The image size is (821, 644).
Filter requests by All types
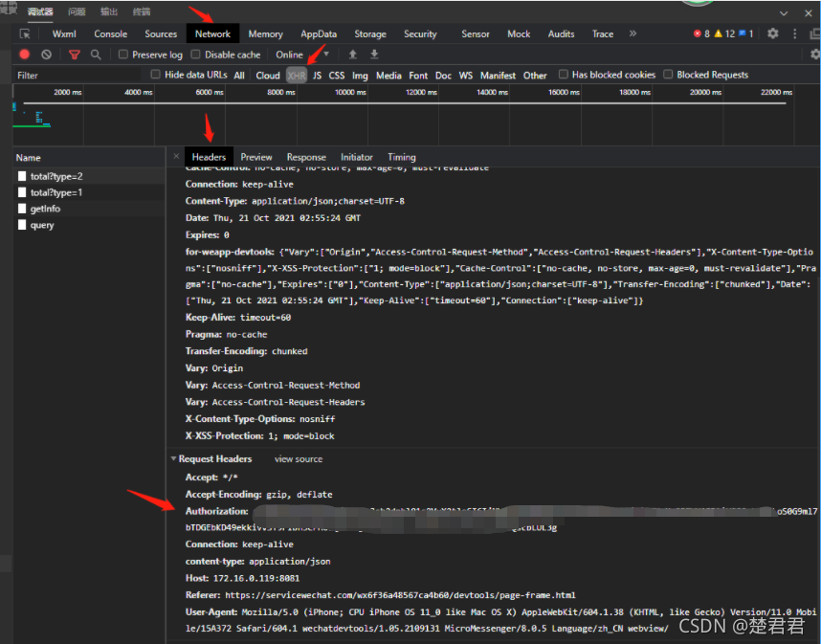tap(239, 76)
